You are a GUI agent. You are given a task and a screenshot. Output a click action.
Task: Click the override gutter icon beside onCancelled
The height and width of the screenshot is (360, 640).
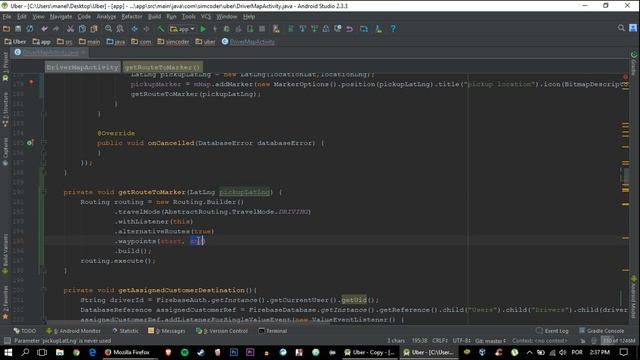30,143
